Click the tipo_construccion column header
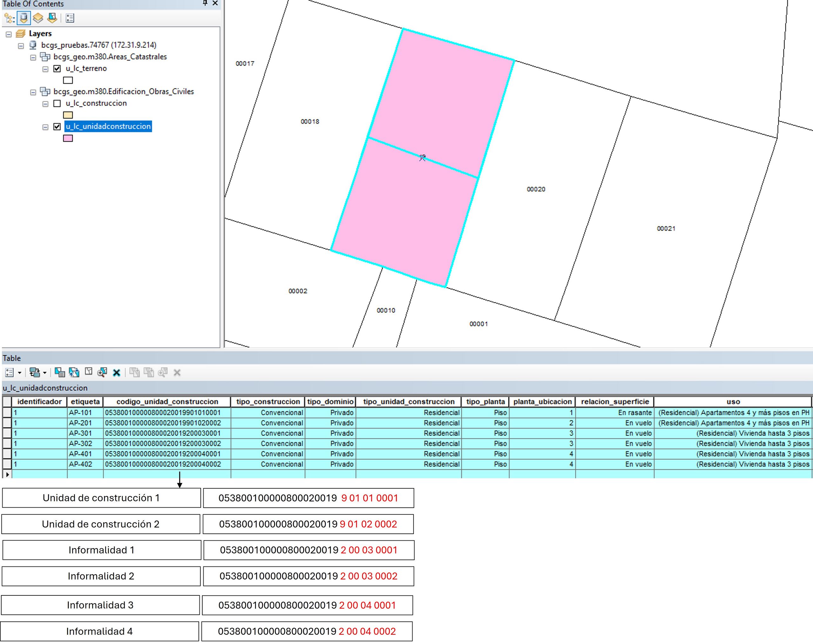Screen dimensions: 813x644 (268, 402)
